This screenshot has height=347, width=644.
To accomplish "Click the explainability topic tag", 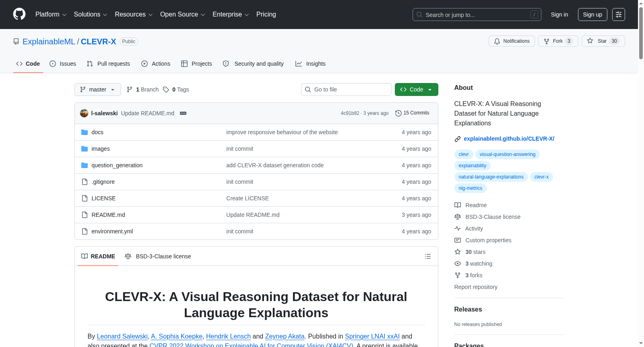I will (473, 166).
